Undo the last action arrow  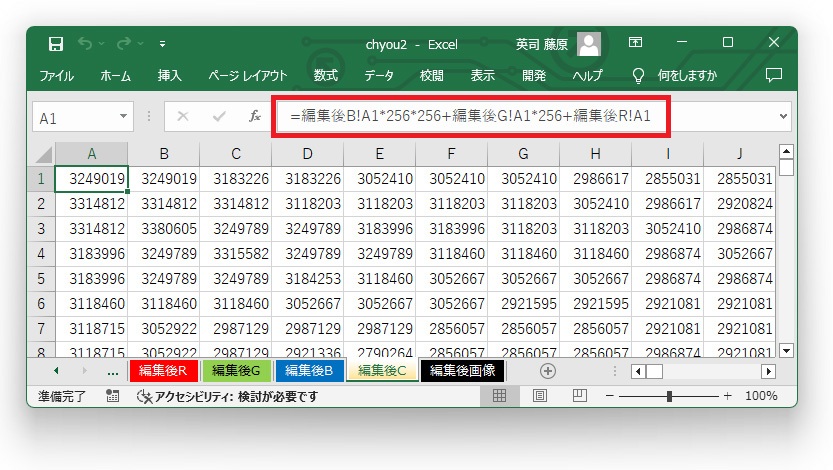(85, 43)
